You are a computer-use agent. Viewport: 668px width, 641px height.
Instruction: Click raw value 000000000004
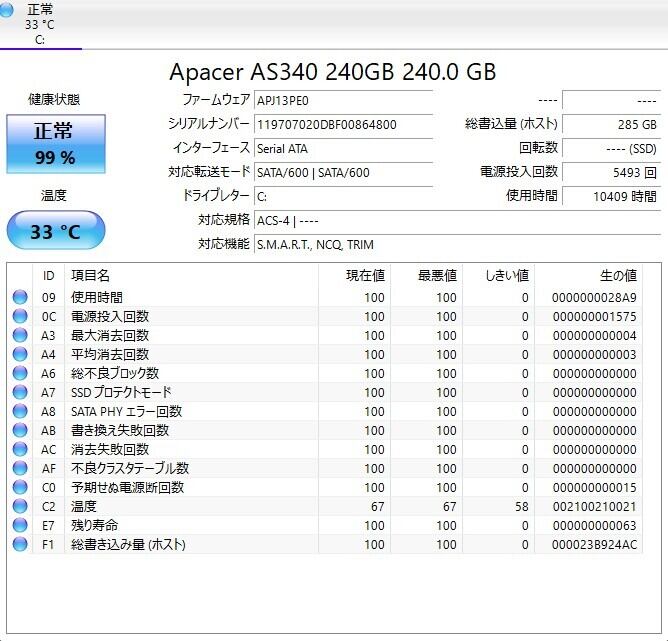click(594, 336)
